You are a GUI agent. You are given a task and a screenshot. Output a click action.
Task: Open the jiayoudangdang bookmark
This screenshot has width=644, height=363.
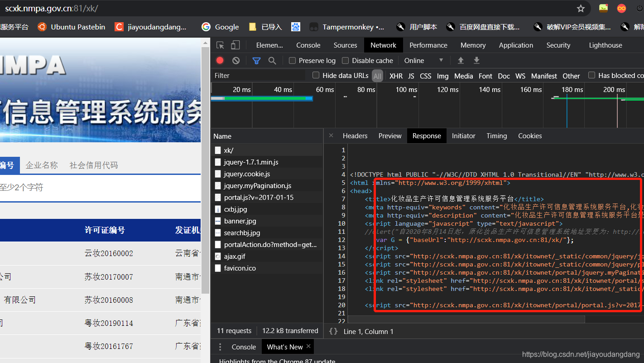[151, 27]
